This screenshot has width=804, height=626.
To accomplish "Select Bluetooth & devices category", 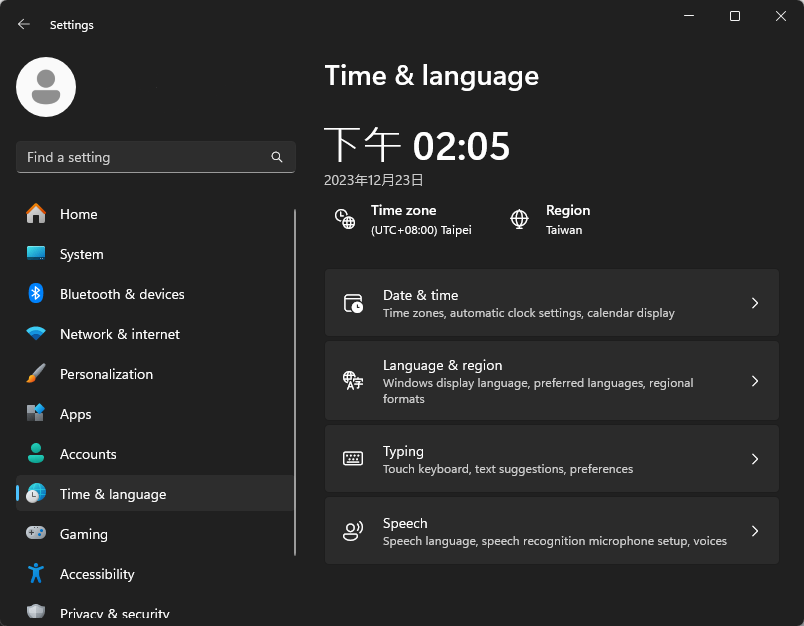I will [155, 294].
